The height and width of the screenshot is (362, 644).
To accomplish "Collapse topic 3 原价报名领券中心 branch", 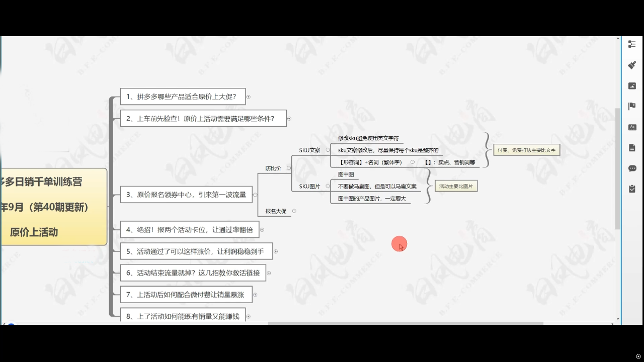I will pos(255,195).
